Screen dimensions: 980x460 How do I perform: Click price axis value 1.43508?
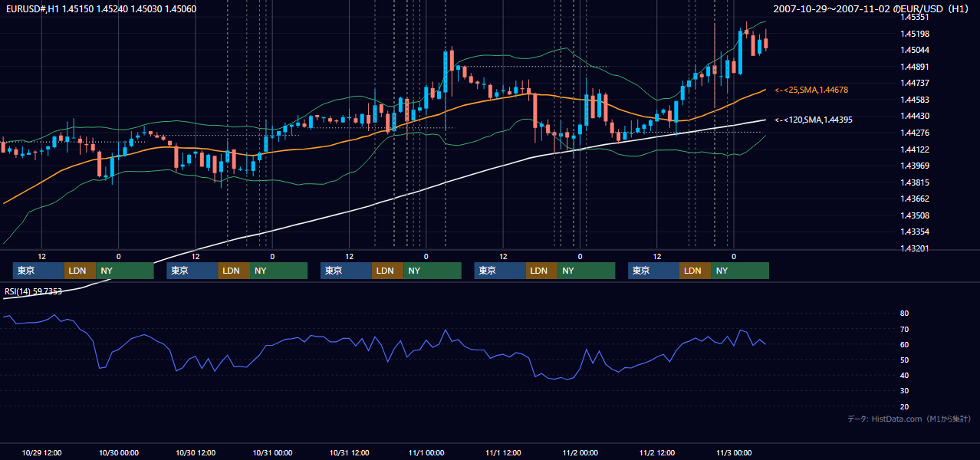pyautogui.click(x=914, y=215)
